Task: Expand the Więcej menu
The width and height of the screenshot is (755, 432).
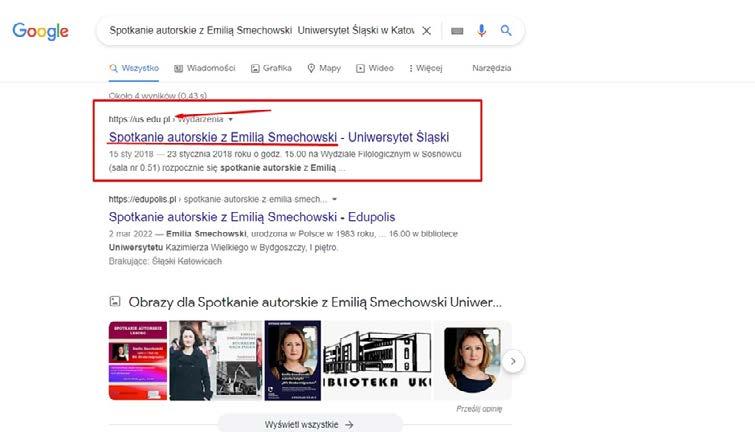Action: tap(425, 68)
